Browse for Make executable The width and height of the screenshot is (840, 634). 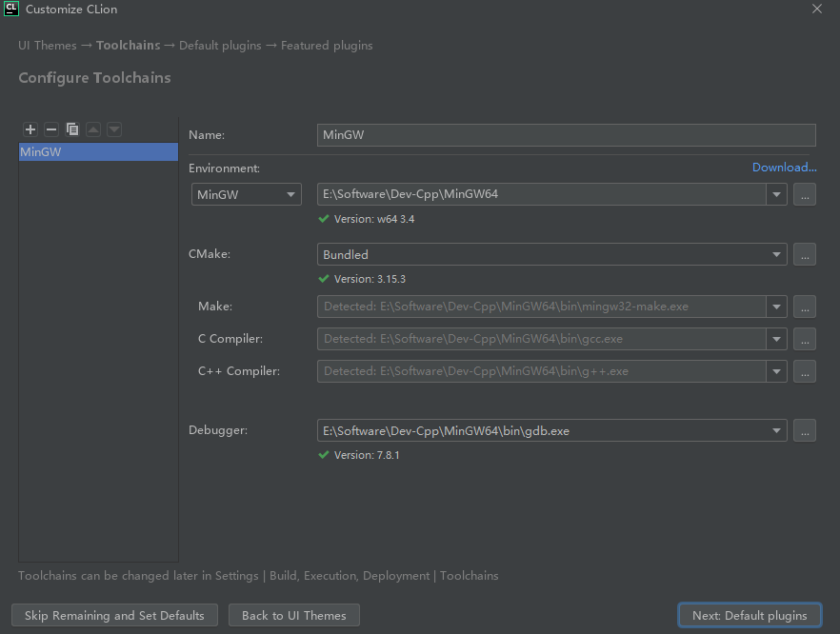coord(805,307)
